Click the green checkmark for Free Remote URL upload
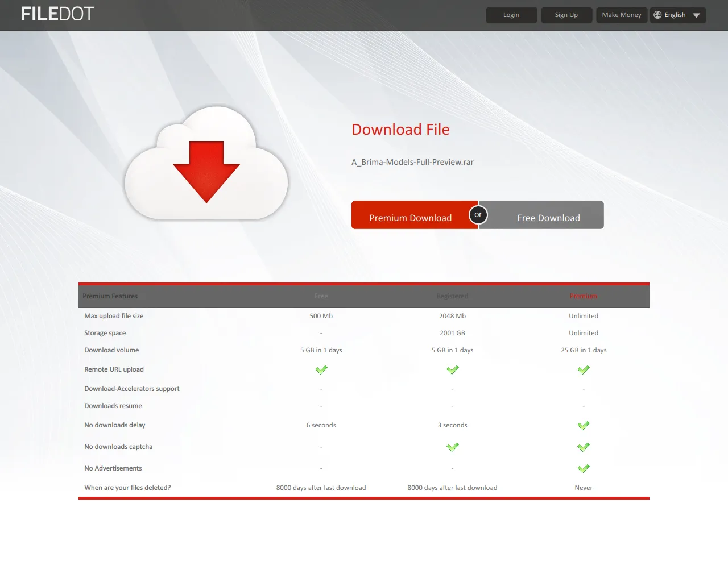Screen dimensions: 728x582 (321, 369)
